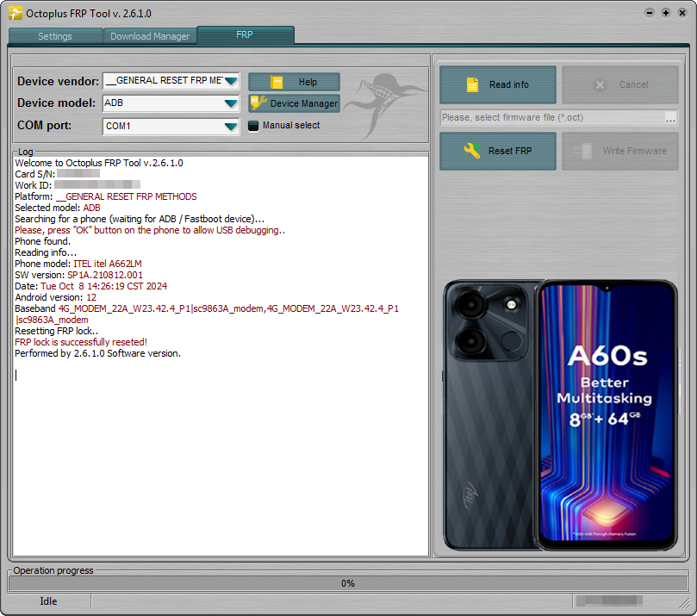Click the resize grip in status bar corner
This screenshot has height=616, width=697.
[x=684, y=603]
